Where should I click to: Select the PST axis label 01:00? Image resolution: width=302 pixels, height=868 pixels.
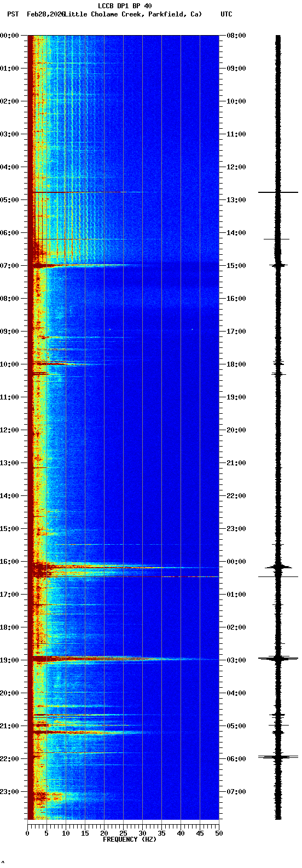click(x=9, y=68)
